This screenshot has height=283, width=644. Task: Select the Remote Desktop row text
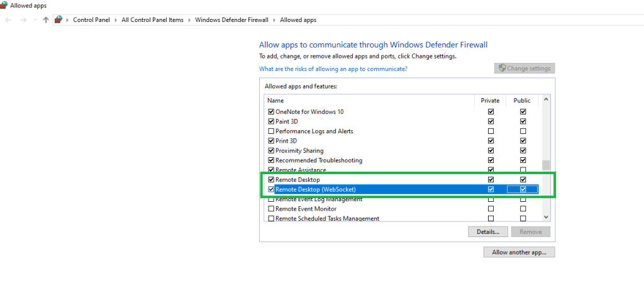pos(297,179)
